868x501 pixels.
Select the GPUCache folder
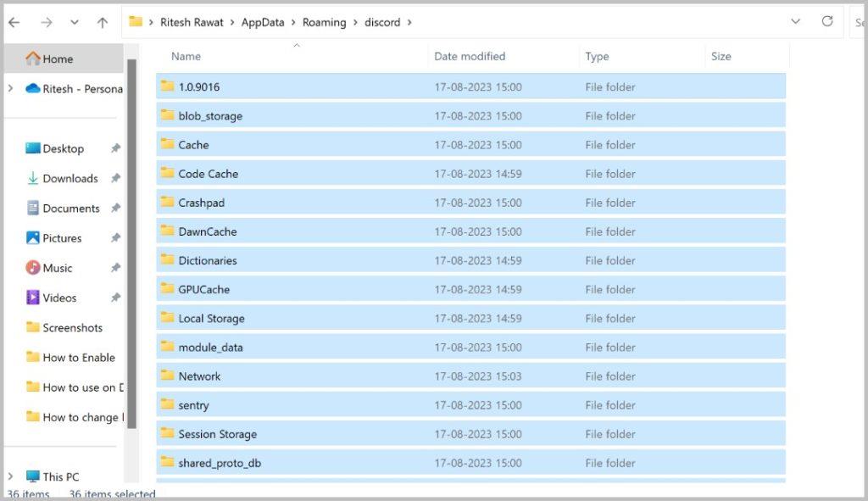pyautogui.click(x=470, y=289)
